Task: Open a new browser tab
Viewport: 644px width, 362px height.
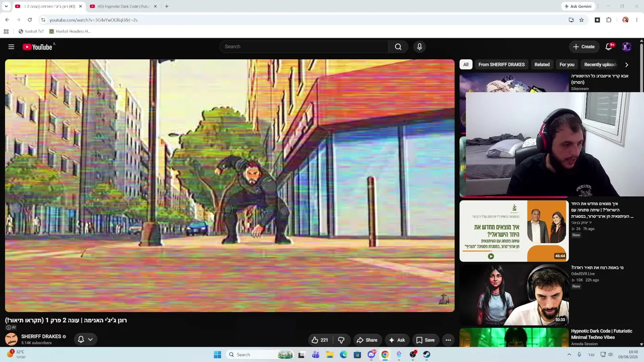Action: coord(167,7)
